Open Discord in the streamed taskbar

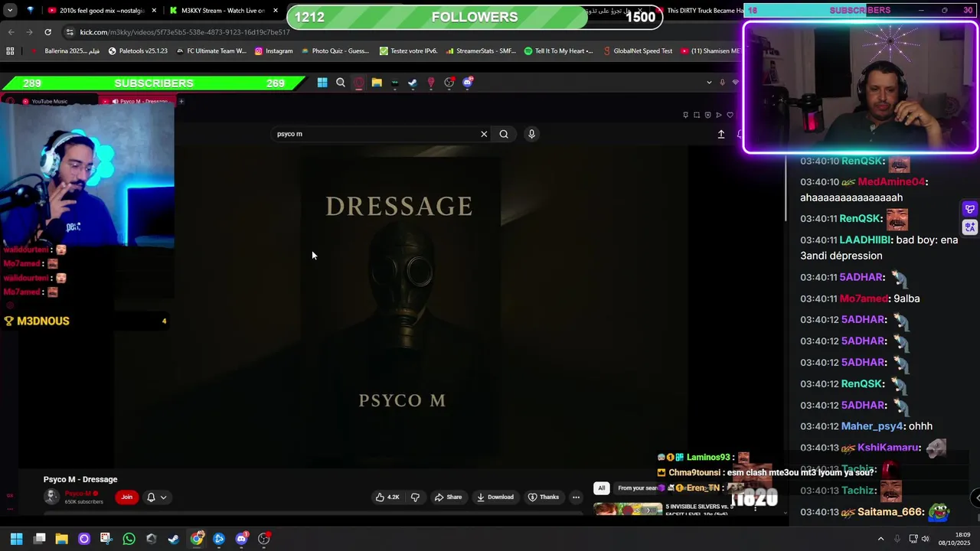468,83
